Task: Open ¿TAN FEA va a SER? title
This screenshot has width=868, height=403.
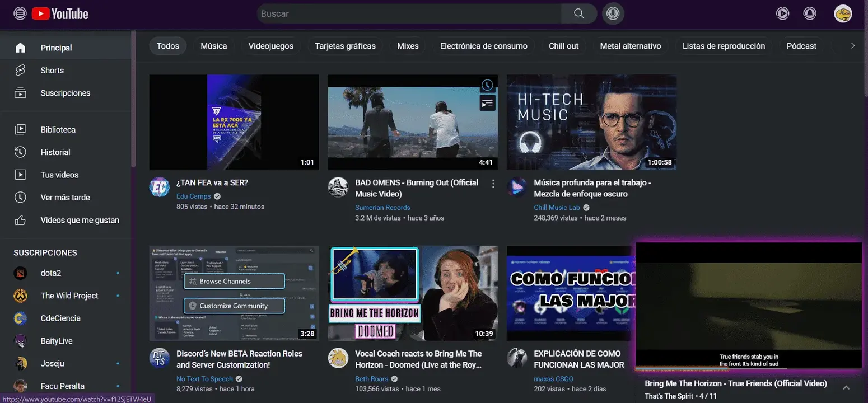Action: point(212,182)
